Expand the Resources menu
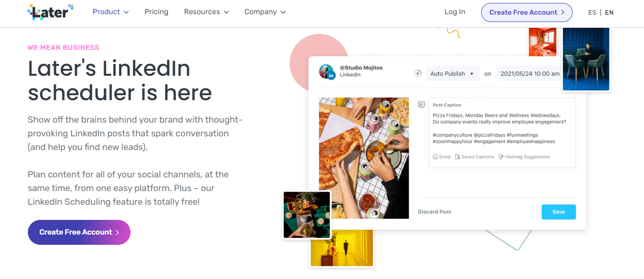644x279 pixels. coord(206,12)
